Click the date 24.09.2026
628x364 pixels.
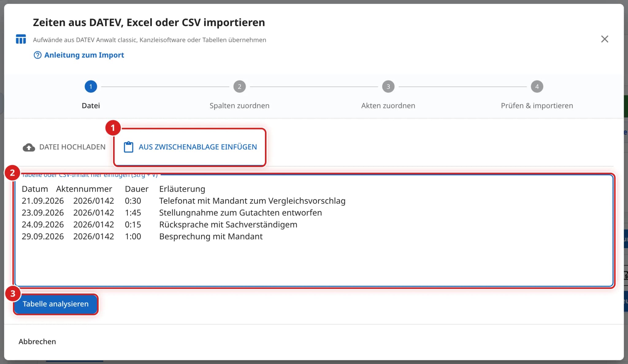pos(43,224)
